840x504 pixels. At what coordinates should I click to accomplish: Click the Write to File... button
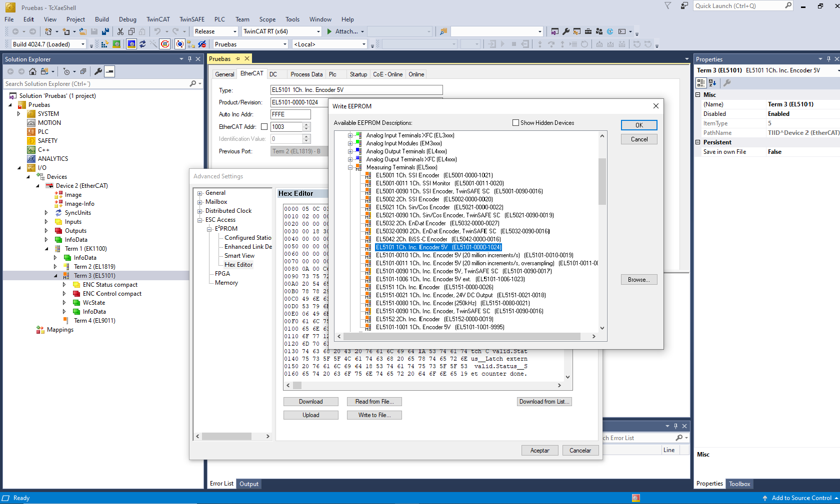point(374,415)
